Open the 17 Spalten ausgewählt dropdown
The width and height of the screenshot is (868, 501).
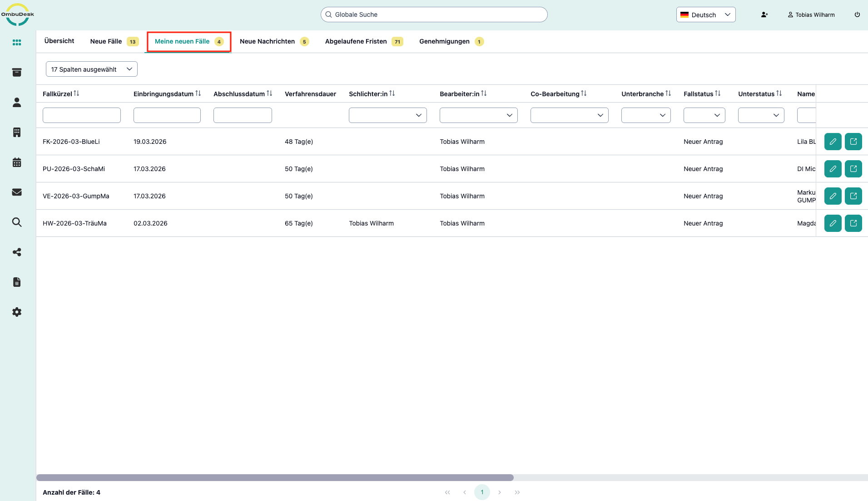[91, 69]
